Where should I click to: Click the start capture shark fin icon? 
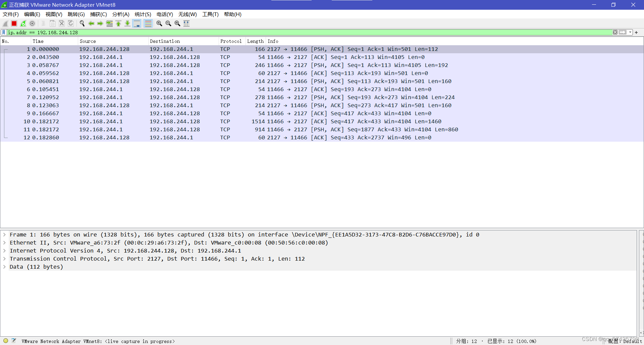tap(5, 23)
